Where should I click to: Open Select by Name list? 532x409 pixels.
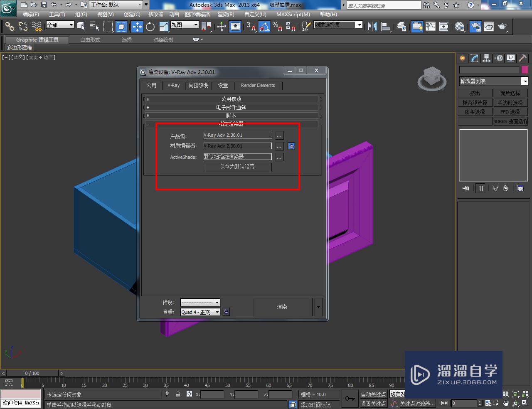[94, 27]
